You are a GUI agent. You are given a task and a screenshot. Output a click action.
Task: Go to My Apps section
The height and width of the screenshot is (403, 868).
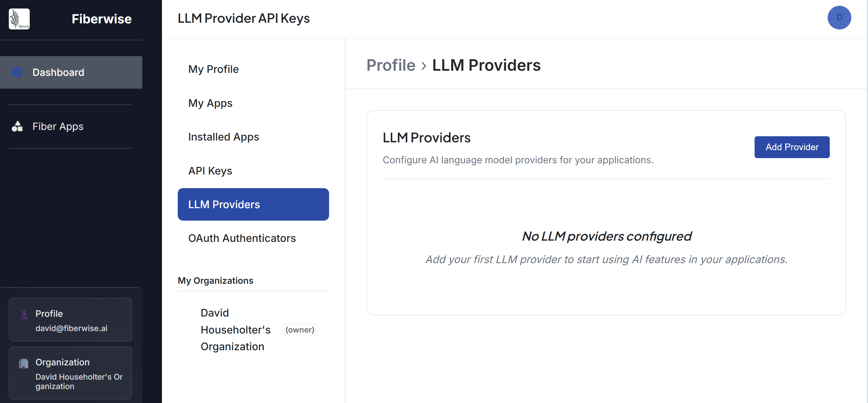tap(210, 103)
